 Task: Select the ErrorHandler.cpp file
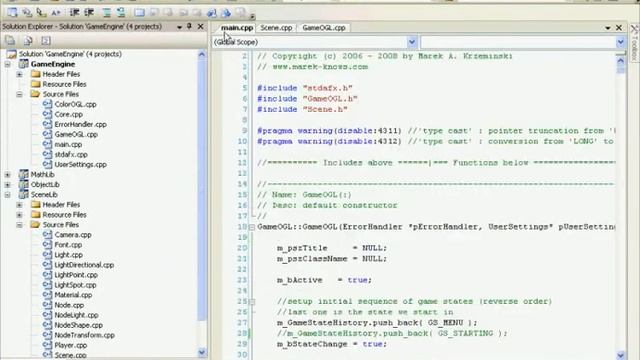pos(80,124)
